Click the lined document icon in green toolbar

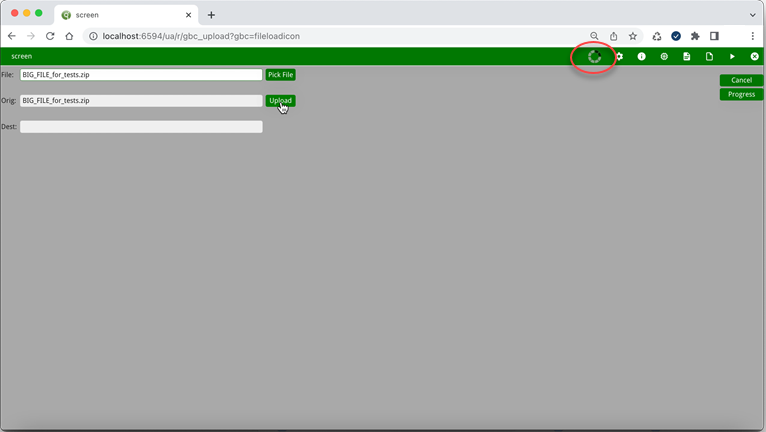click(x=687, y=57)
